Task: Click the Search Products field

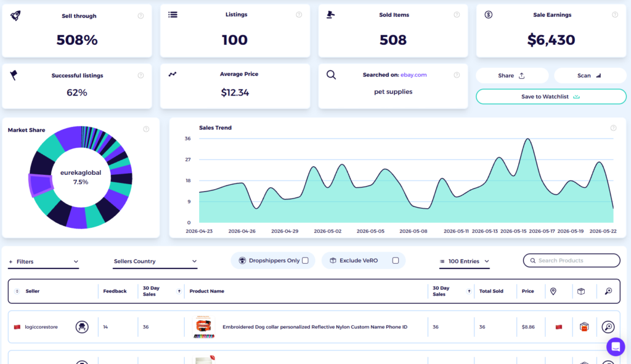Action: [x=571, y=261]
